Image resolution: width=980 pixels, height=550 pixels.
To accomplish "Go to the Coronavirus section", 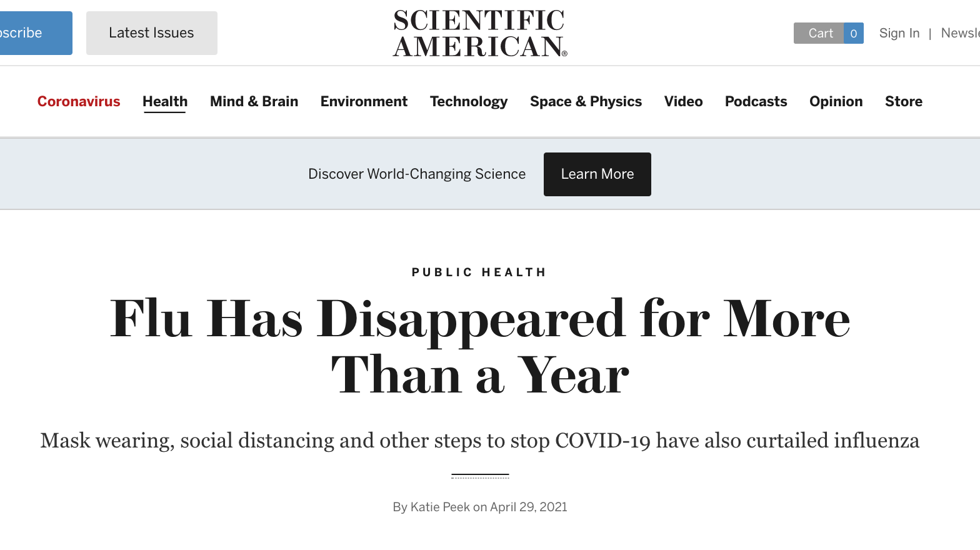I will 79,101.
